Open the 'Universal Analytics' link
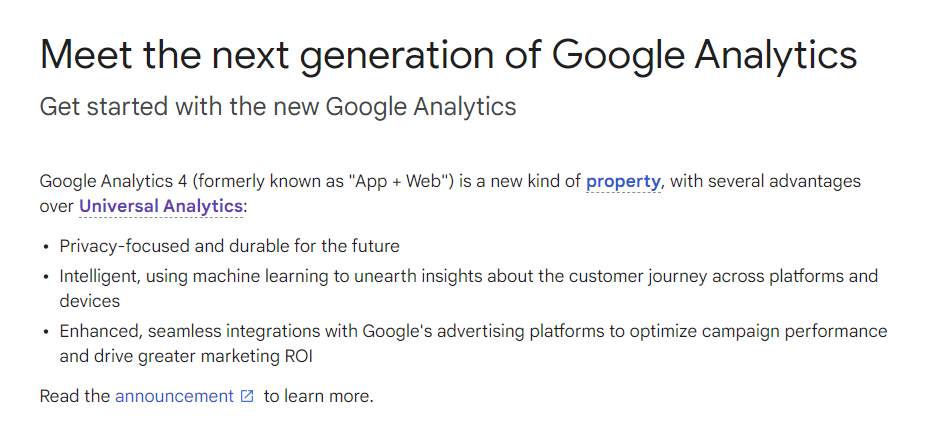932x446 pixels. 160,206
